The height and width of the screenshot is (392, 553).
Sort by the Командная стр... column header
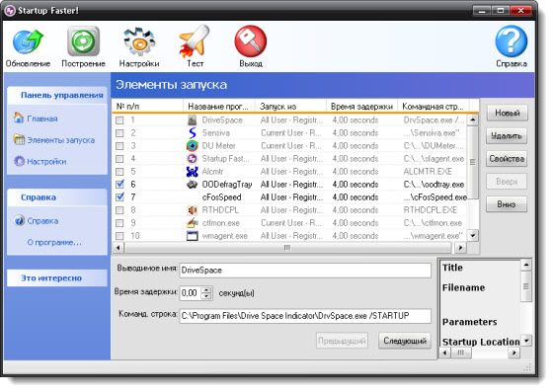pos(434,106)
